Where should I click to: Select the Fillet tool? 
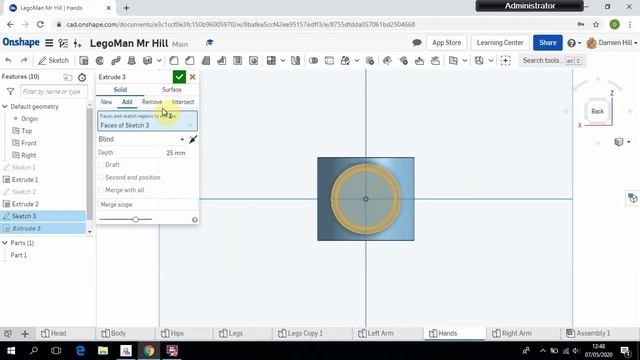173,60
